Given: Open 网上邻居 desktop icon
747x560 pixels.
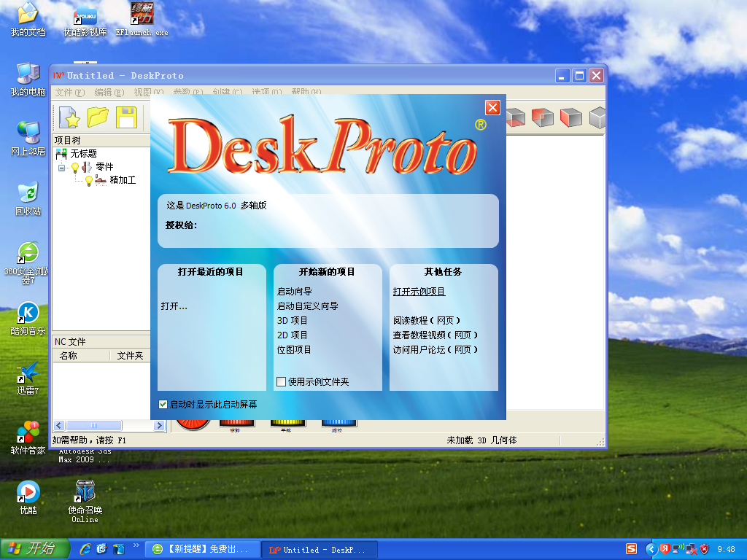Looking at the screenshot, I should [x=28, y=139].
